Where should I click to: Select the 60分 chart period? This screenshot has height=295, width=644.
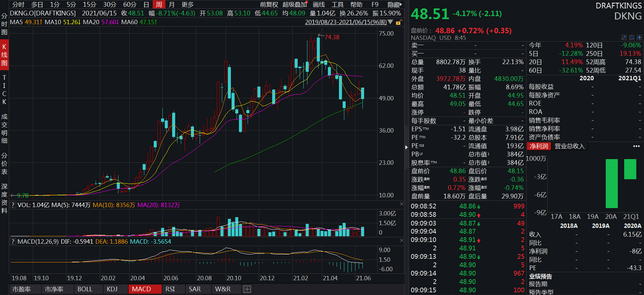130,5
